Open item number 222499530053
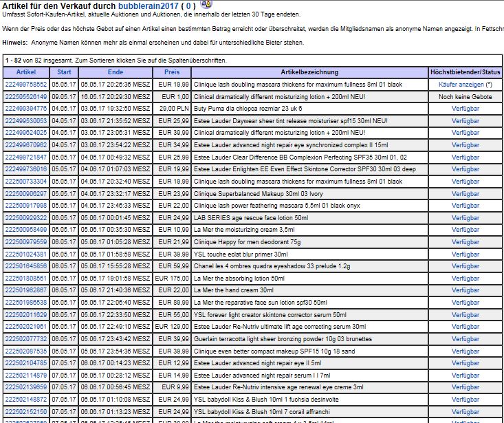Screen dimensions: 504x423 [26, 121]
